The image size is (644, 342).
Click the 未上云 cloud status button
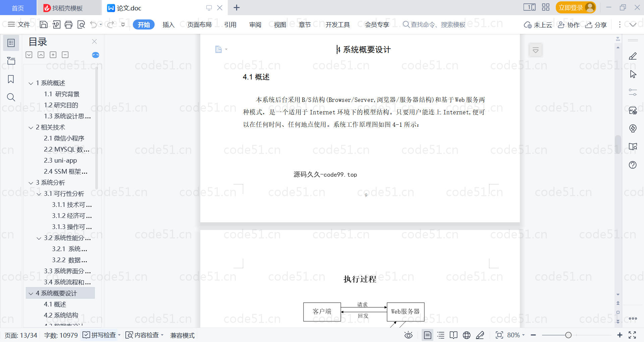pos(538,24)
